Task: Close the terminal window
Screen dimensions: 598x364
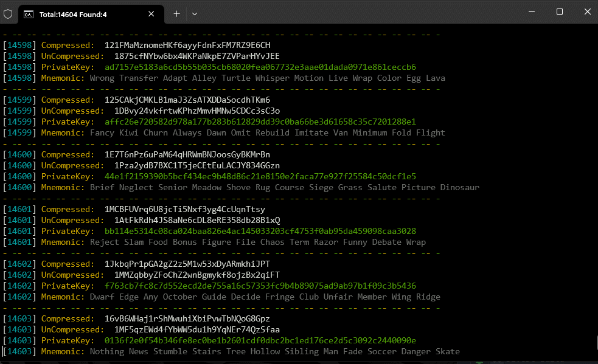Action: coord(587,12)
